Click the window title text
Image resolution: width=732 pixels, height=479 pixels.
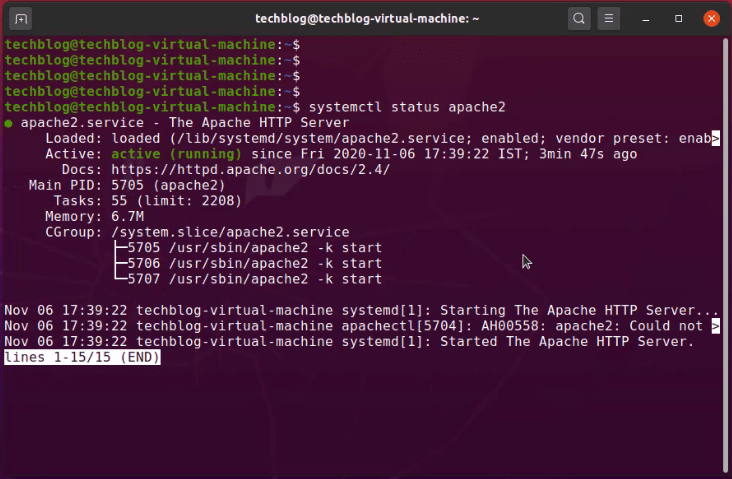(367, 19)
